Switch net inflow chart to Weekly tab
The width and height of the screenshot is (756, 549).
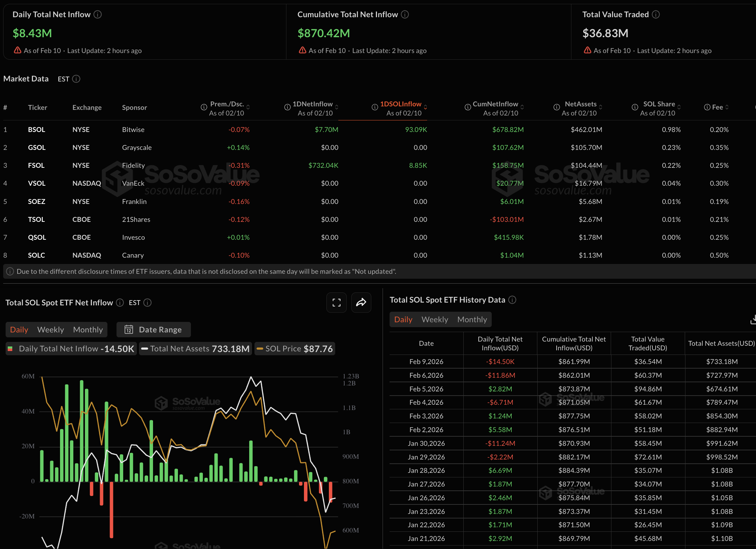click(x=51, y=330)
